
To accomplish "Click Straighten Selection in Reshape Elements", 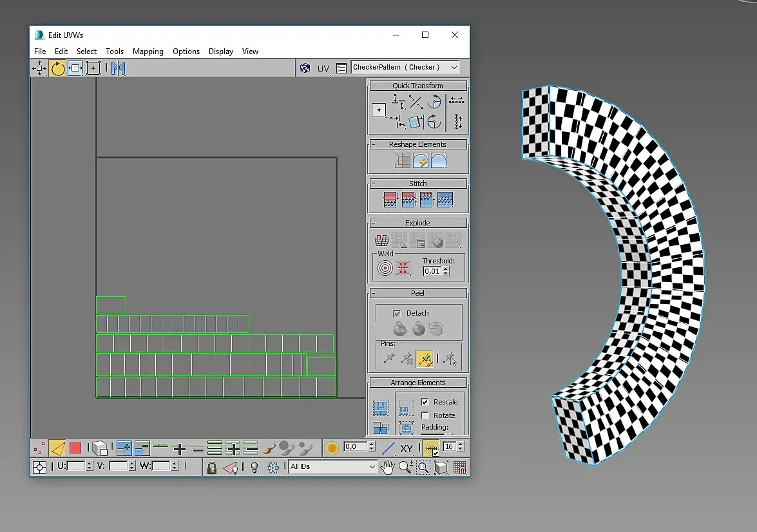I will pyautogui.click(x=402, y=160).
